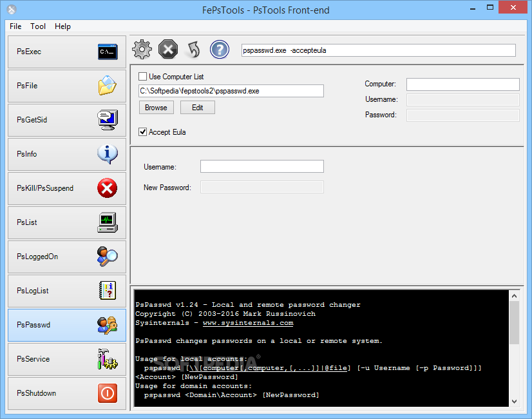Image resolution: width=532 pixels, height=419 pixels.
Task: Enable the Use Computer List checkbox
Action: 142,77
